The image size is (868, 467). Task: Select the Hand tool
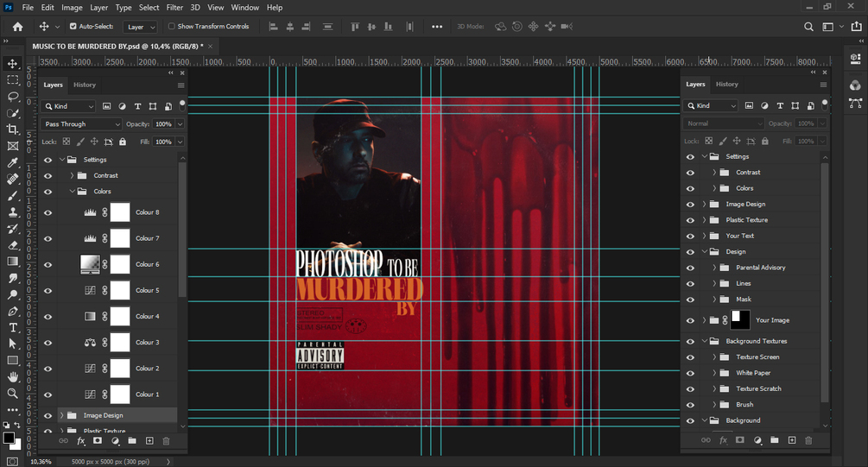tap(12, 377)
